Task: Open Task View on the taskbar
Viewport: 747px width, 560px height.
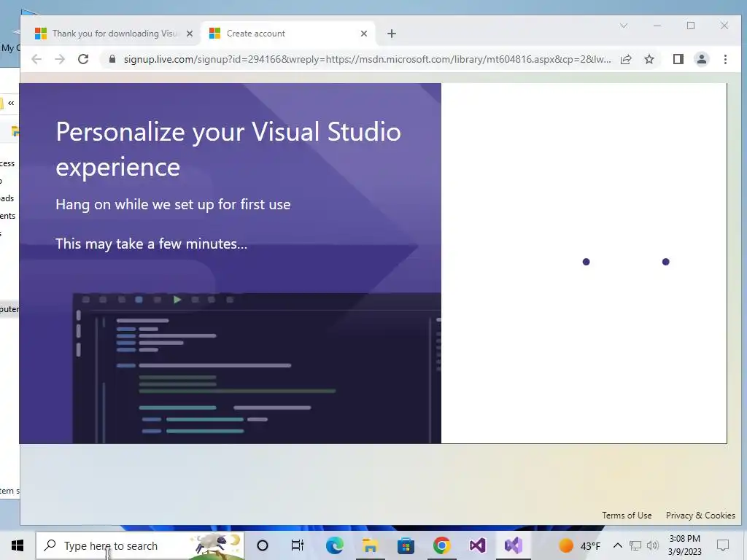Action: point(298,545)
